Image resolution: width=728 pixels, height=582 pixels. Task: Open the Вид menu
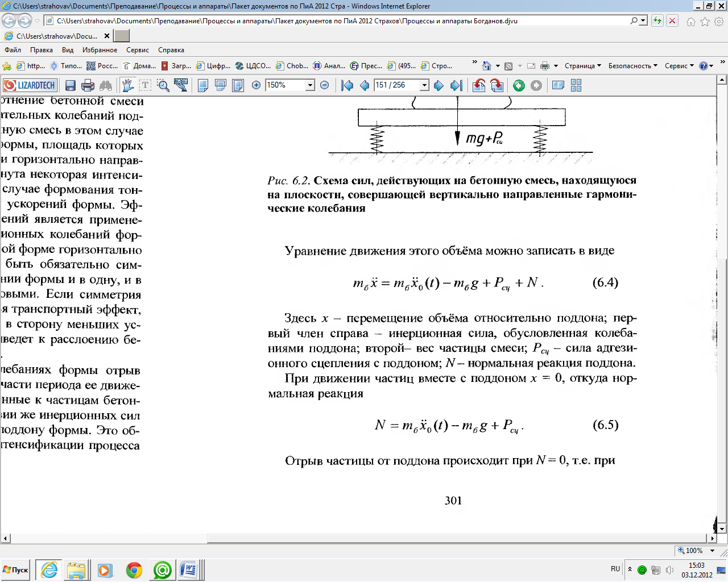tap(68, 50)
